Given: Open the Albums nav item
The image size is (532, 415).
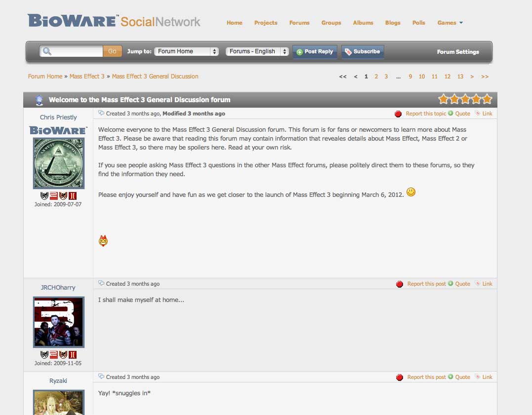Looking at the screenshot, I should coord(363,23).
